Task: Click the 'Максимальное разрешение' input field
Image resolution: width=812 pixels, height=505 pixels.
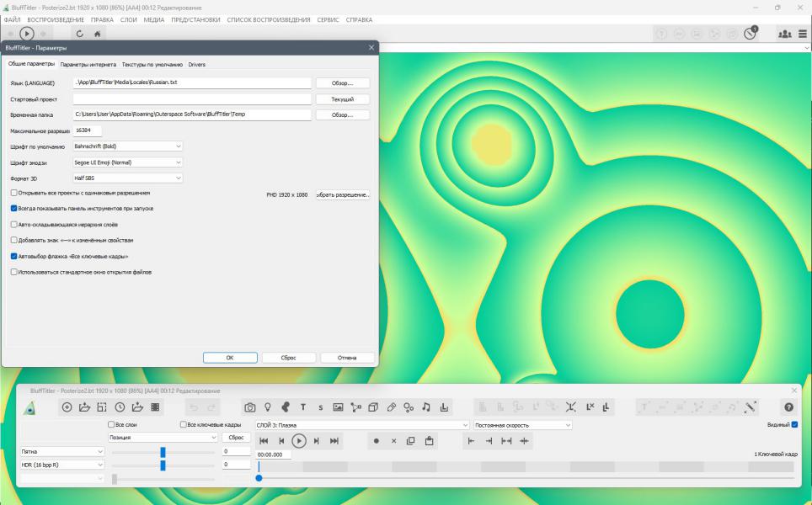Action: (x=88, y=130)
